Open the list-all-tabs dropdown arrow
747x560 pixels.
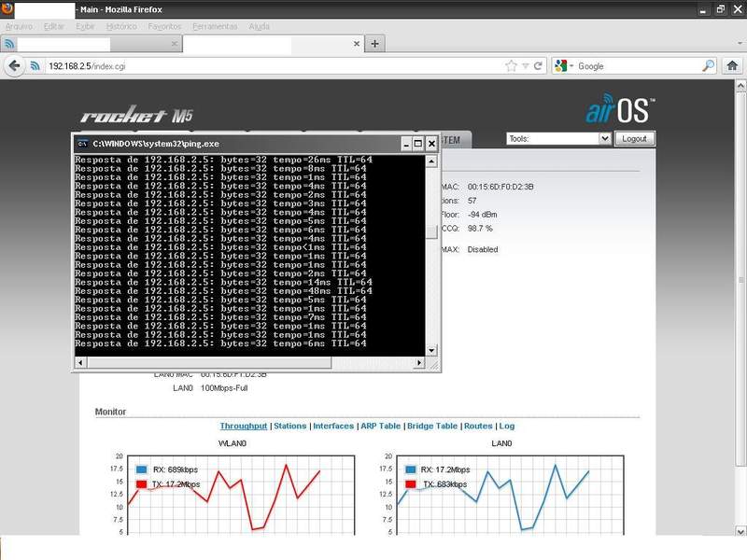coord(739,44)
